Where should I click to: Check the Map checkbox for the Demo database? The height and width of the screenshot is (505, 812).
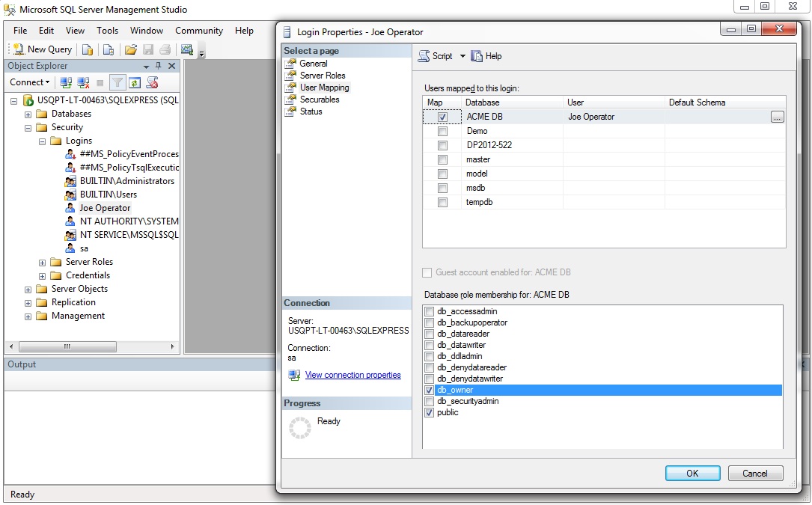pyautogui.click(x=443, y=130)
